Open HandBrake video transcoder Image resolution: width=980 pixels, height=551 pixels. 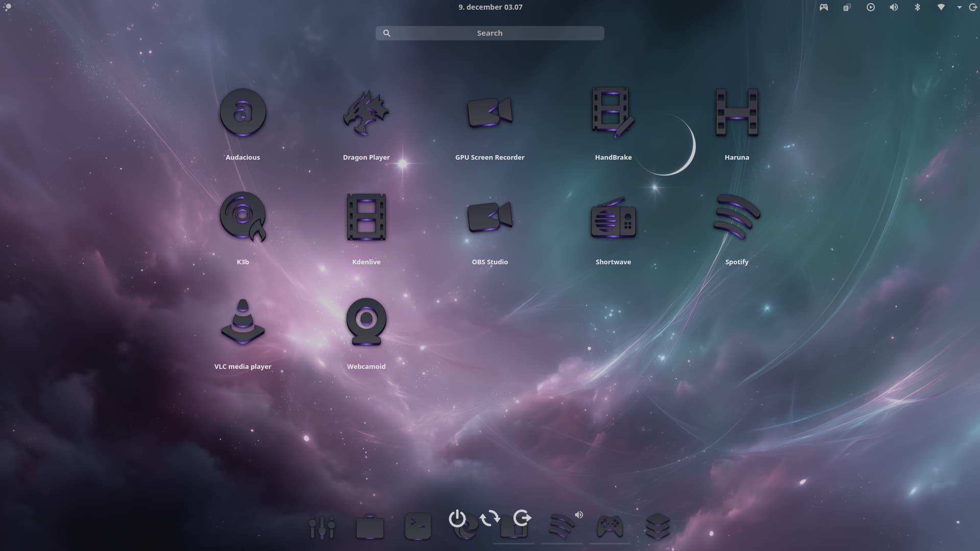point(613,113)
